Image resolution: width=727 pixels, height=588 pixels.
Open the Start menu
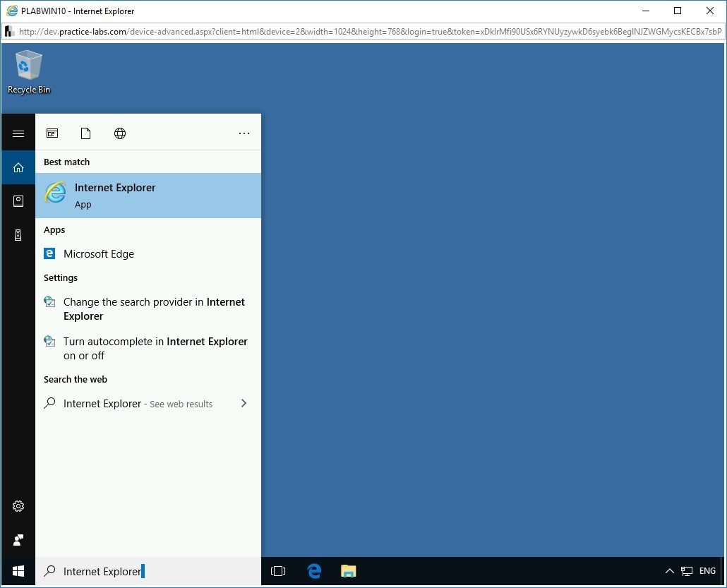click(18, 571)
